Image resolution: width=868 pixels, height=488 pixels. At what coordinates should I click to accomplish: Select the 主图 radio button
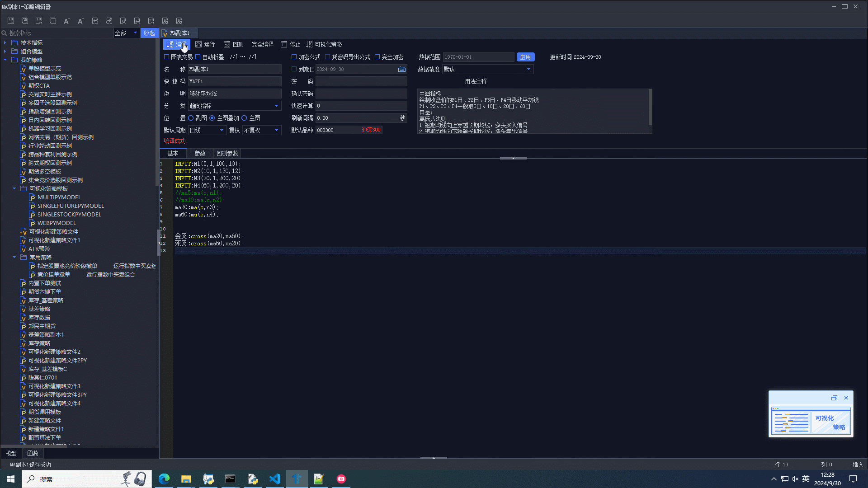click(x=244, y=118)
